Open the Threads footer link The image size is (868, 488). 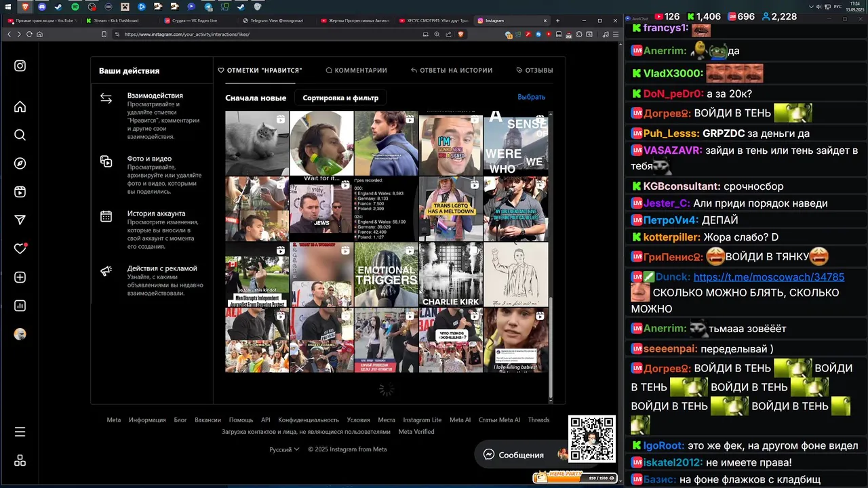click(x=538, y=420)
